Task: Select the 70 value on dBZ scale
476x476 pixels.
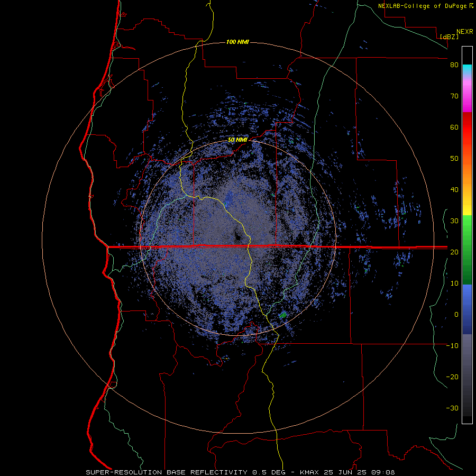Action: (x=454, y=96)
